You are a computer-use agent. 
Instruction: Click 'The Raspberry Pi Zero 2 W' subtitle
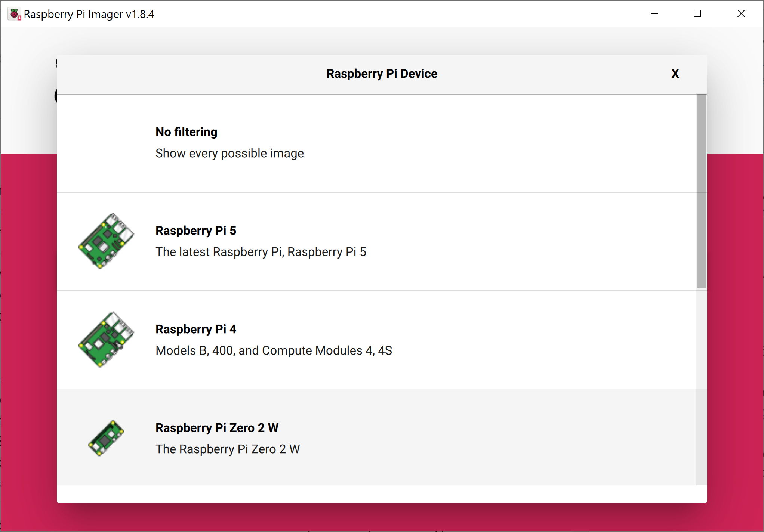click(x=228, y=449)
